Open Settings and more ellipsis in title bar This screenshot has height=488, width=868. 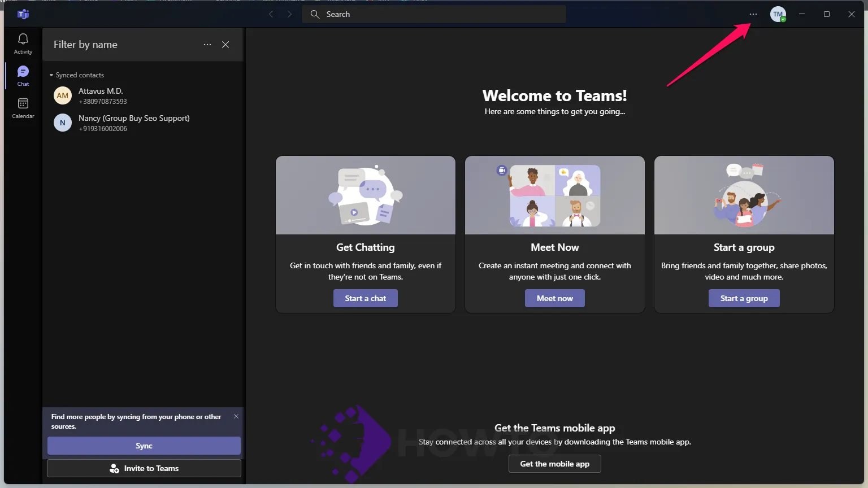click(753, 14)
